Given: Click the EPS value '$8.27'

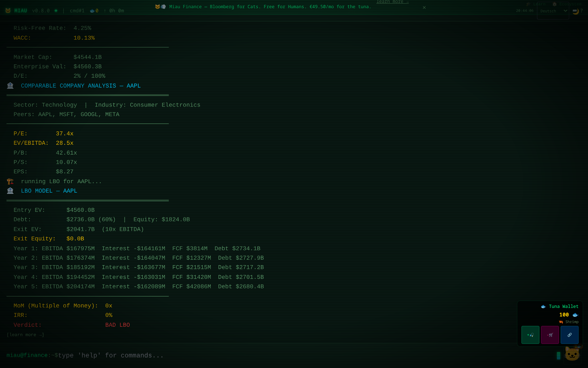Looking at the screenshot, I should [x=65, y=172].
